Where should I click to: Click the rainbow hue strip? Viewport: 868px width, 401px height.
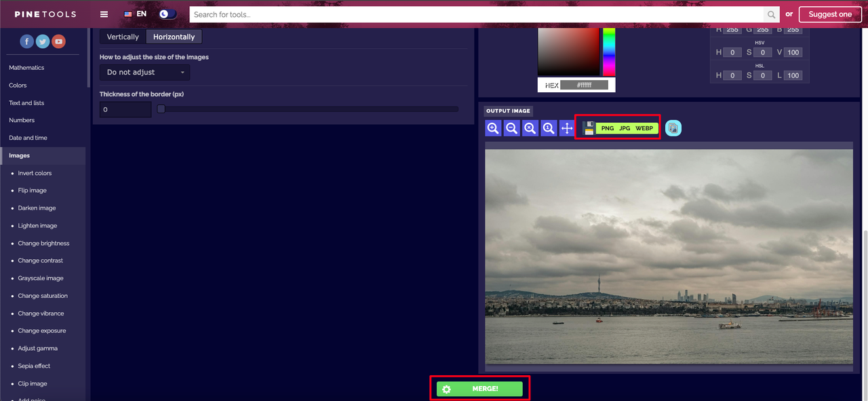point(609,52)
